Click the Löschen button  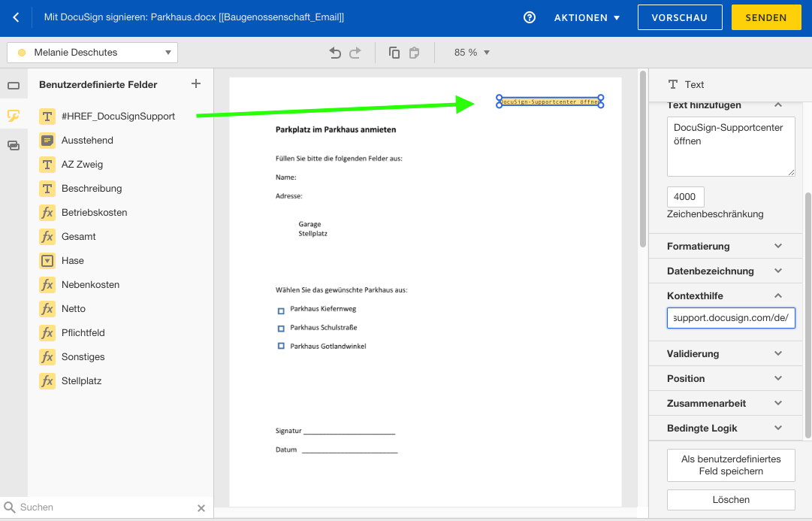pyautogui.click(x=729, y=499)
